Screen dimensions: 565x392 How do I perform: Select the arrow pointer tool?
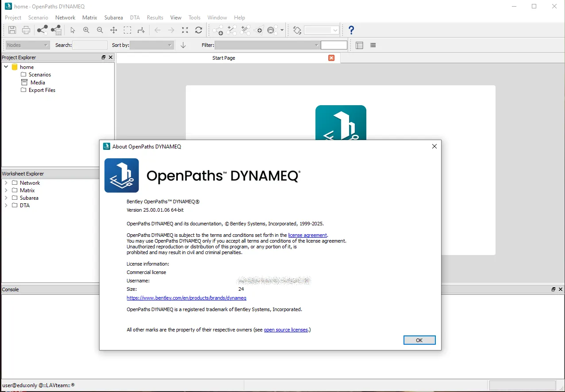pyautogui.click(x=73, y=30)
